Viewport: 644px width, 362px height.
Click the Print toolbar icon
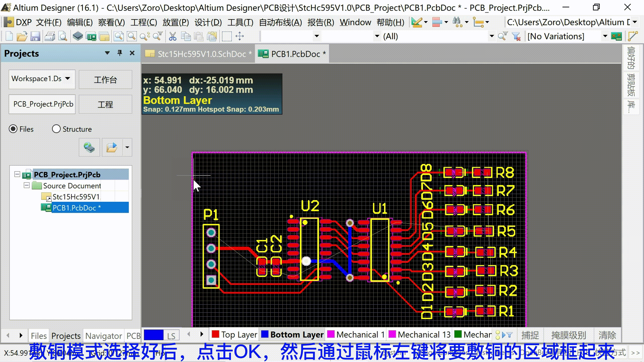50,36
